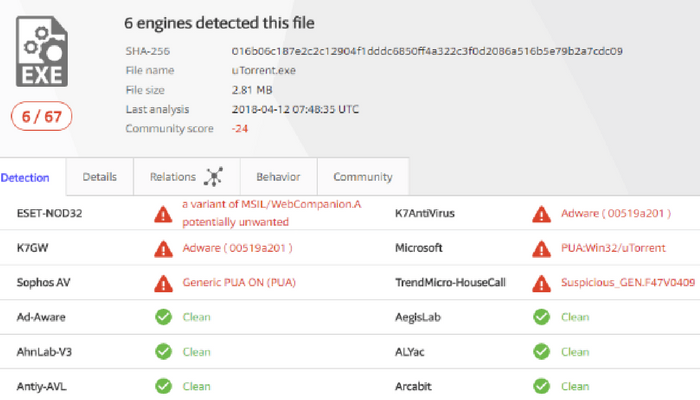The image size is (700, 400).
Task: Click the ESET-NOD32 engine name
Action: pyautogui.click(x=49, y=213)
